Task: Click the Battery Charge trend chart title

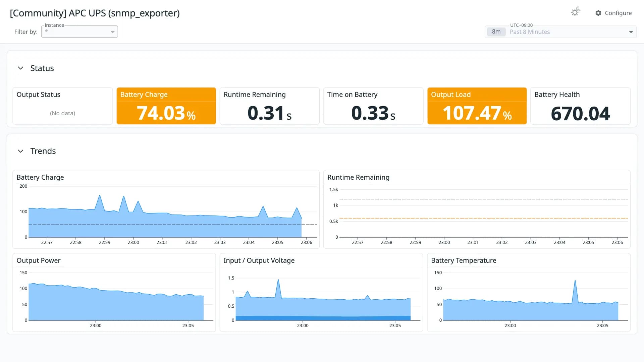Action: (x=40, y=177)
